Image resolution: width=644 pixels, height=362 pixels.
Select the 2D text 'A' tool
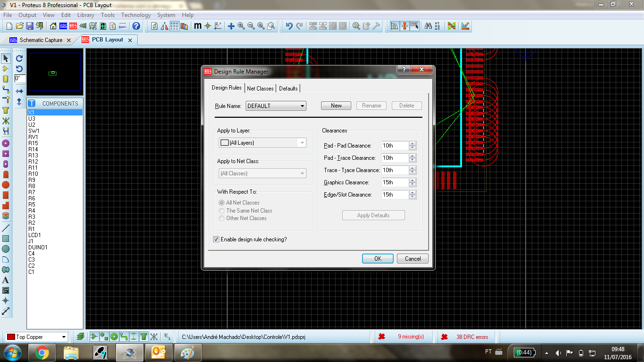(6, 280)
